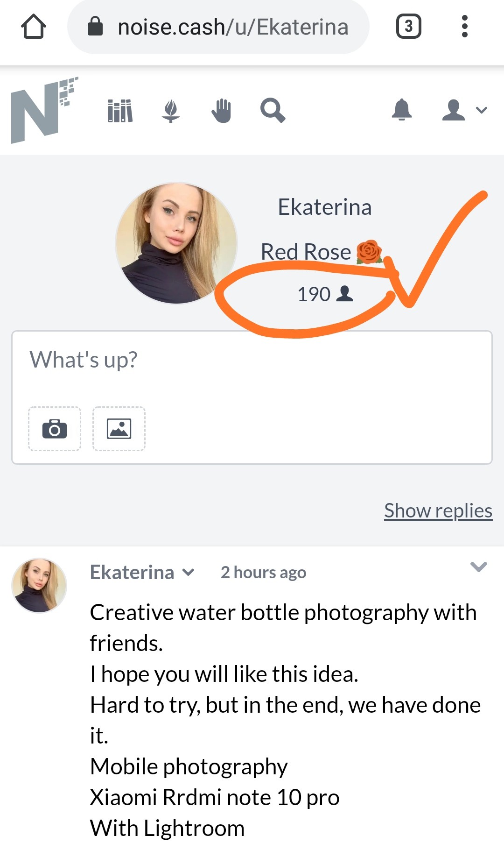
Task: Tap the small post author avatar
Action: pyautogui.click(x=39, y=585)
